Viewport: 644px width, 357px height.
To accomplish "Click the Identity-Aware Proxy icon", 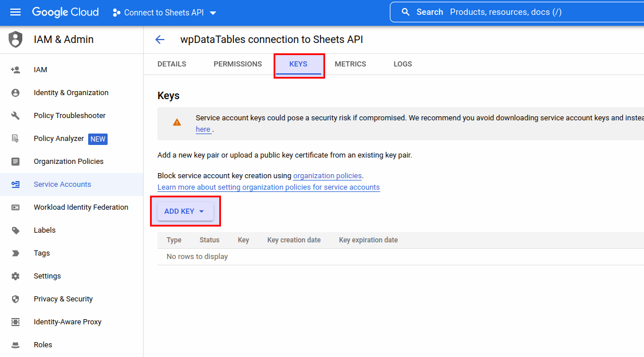I will 15,322.
